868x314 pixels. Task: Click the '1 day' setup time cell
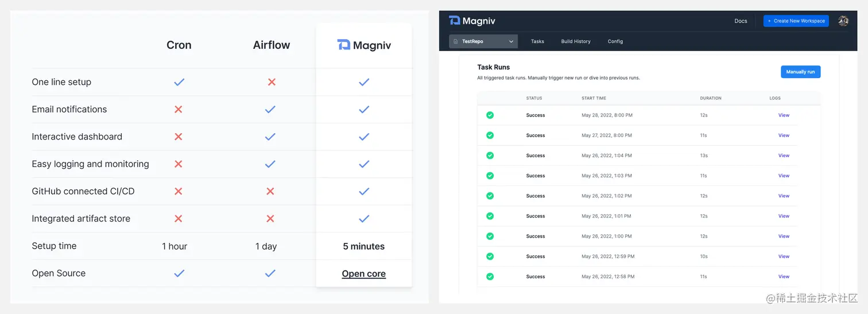[266, 246]
